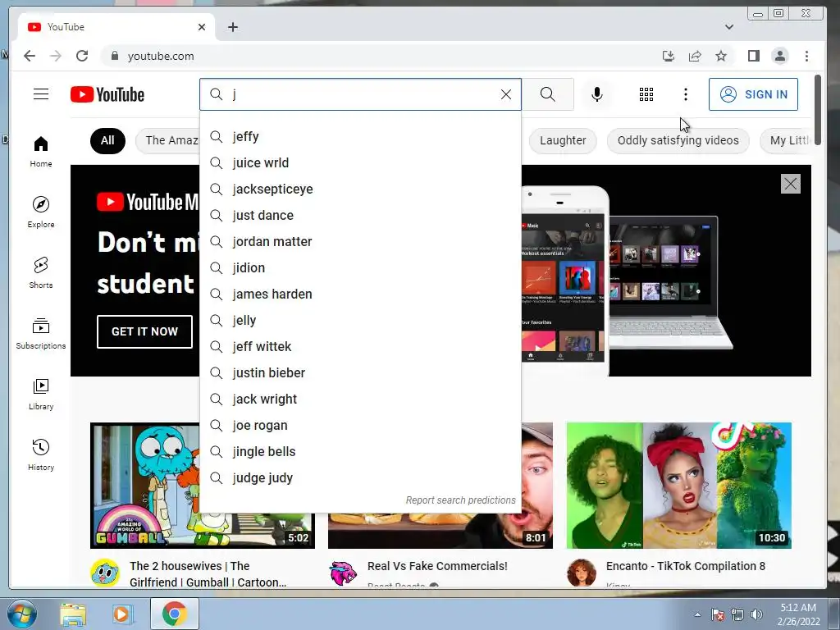Select the The Amaz... filter chip
Image resolution: width=840 pixels, height=630 pixels.
pyautogui.click(x=167, y=141)
